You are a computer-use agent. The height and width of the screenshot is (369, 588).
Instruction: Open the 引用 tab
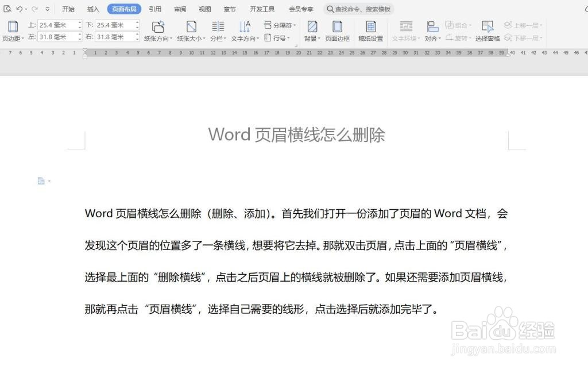pos(155,9)
